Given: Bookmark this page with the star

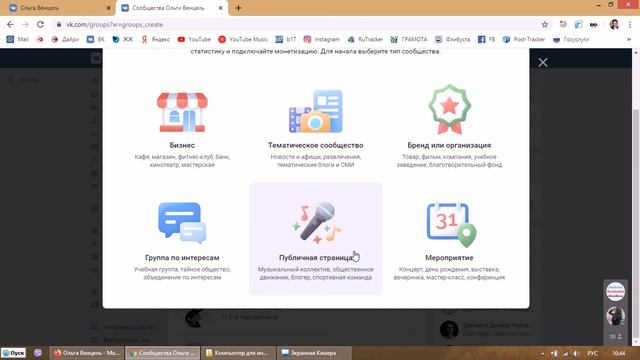Looking at the screenshot, I should (544, 24).
